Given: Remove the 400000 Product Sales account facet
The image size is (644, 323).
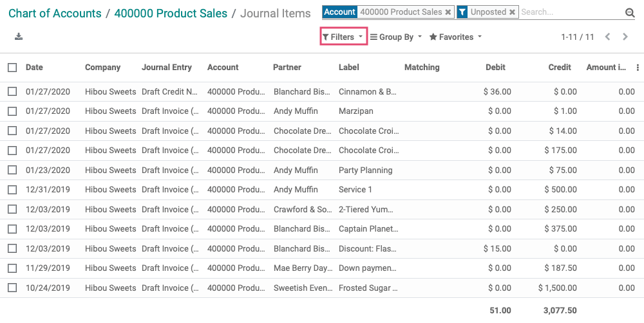Looking at the screenshot, I should (x=448, y=12).
